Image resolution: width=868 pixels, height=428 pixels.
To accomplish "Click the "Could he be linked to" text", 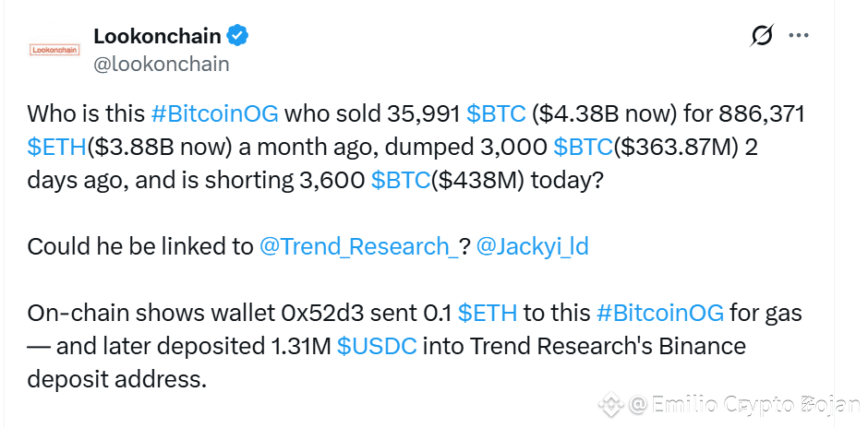I will (x=139, y=247).
